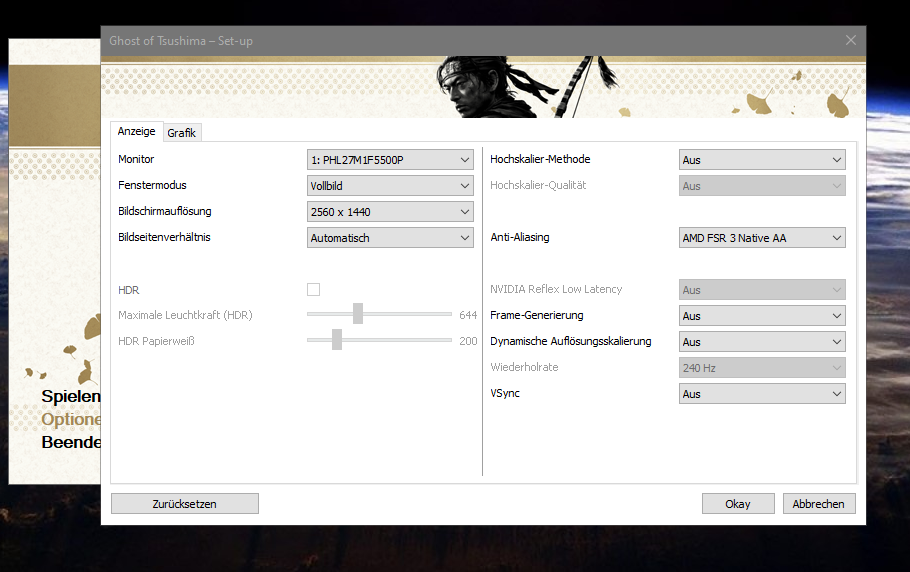The image size is (910, 572).
Task: Expand Anti-Aliasing dropdown AMD FSR 3 Native AA
Action: 762,238
